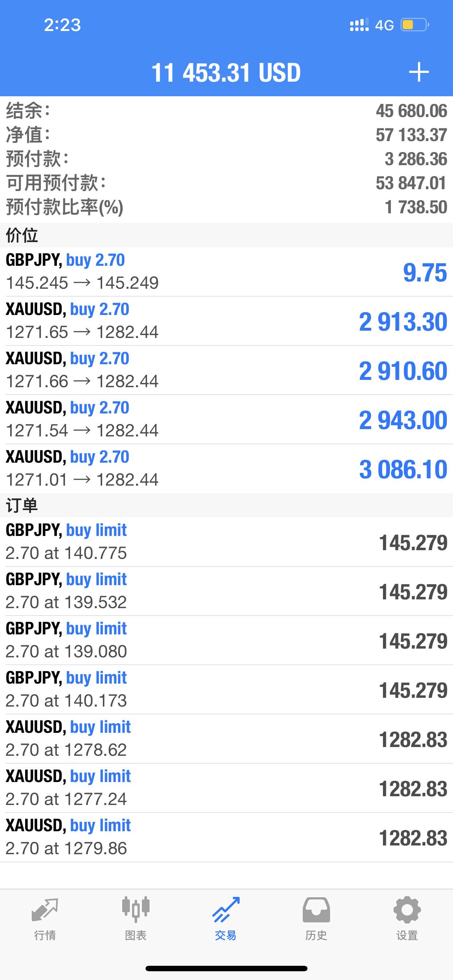Tap the plus icon for new order
The image size is (453, 980).
[x=419, y=72]
